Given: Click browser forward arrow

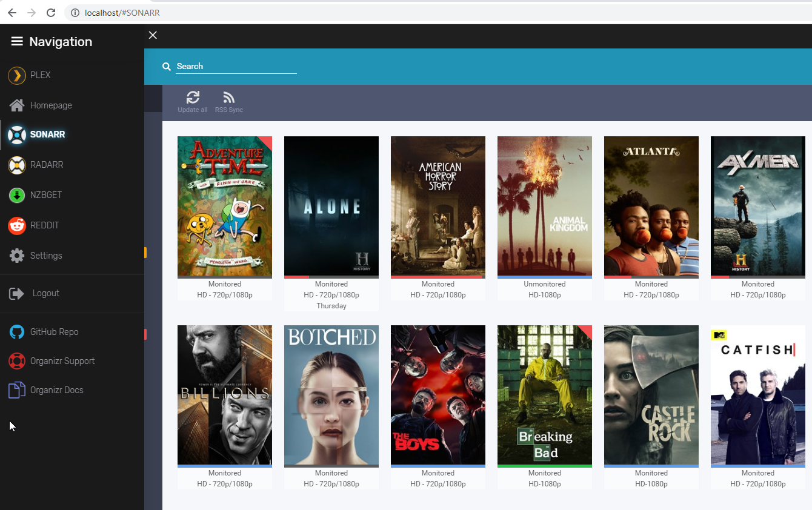Looking at the screenshot, I should pos(32,13).
